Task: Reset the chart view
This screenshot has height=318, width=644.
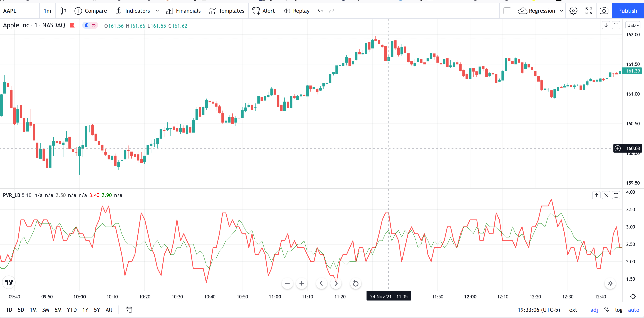Action: tap(355, 283)
